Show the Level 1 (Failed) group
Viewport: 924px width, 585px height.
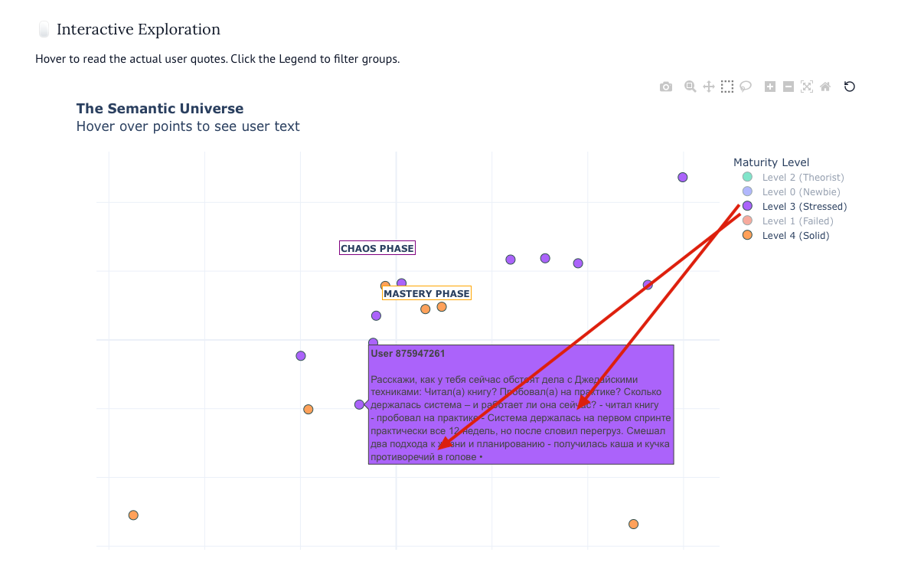[798, 221]
